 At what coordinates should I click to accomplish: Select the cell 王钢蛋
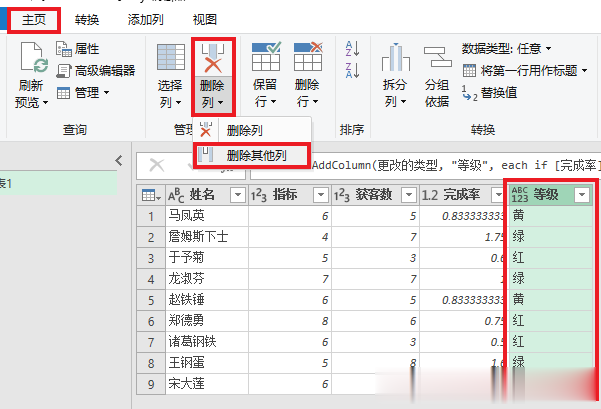point(207,363)
